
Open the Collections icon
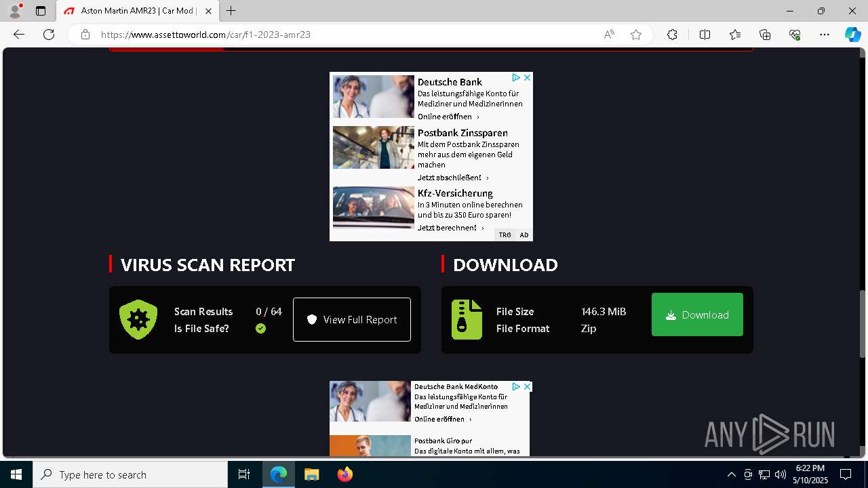point(765,35)
